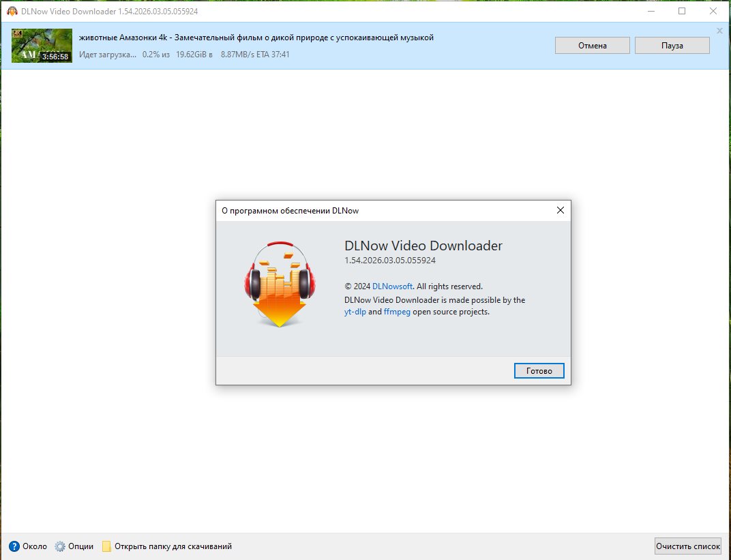Dismiss the download item with its small x
Image resolution: width=731 pixels, height=560 pixels.
pos(719,31)
